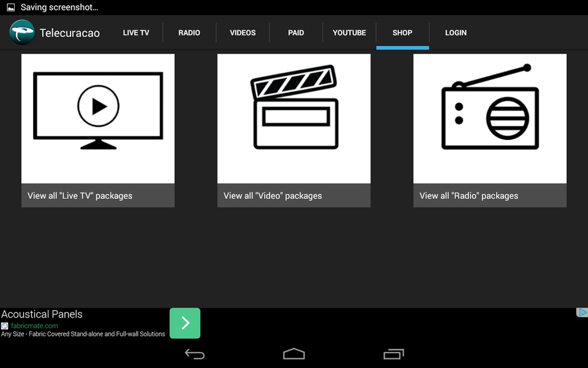Open the Radio thumbnail image
This screenshot has height=368, width=588.
click(x=490, y=118)
